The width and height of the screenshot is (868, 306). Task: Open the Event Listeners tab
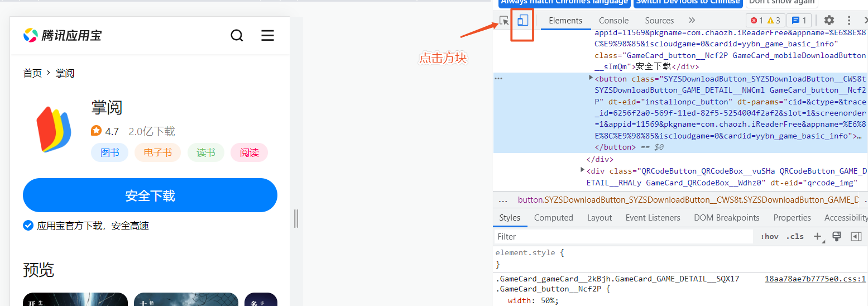point(653,218)
